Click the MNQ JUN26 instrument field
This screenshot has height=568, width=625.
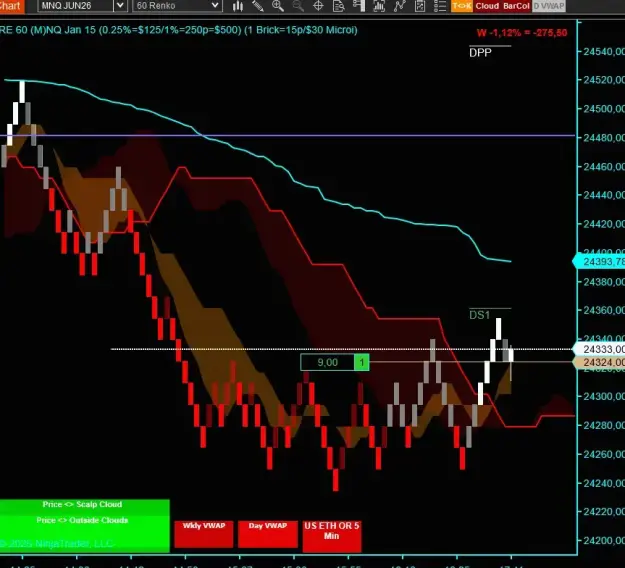pos(75,6)
